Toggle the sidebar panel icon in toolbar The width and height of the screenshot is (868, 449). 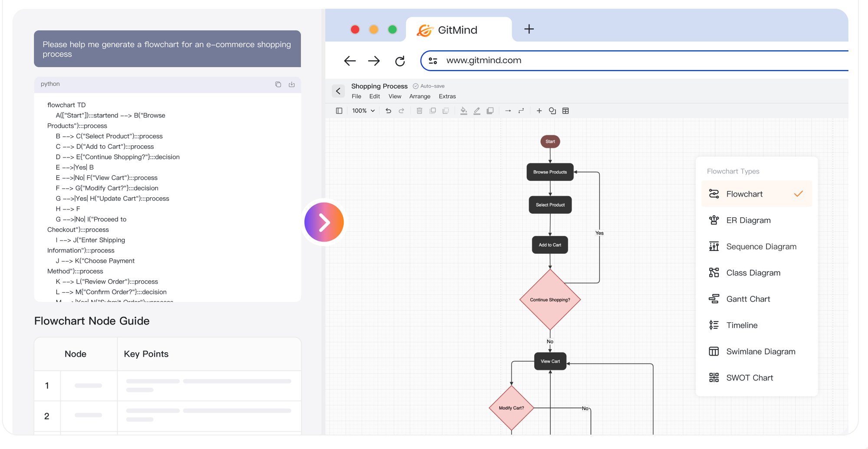point(339,111)
